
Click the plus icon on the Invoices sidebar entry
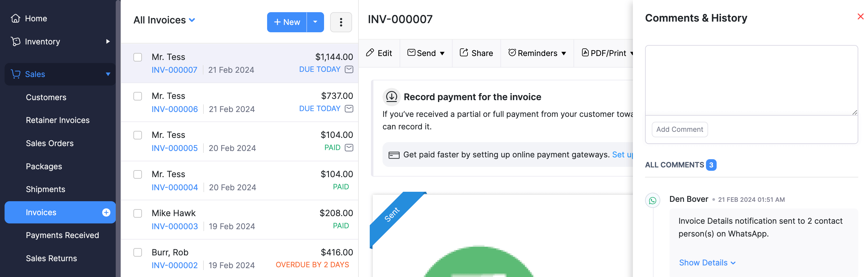pyautogui.click(x=106, y=212)
